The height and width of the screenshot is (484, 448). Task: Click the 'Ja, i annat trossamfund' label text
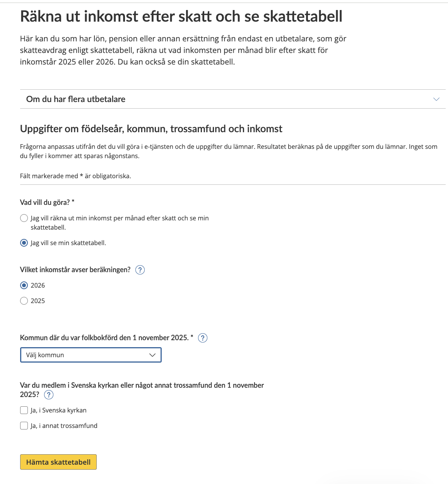pyautogui.click(x=64, y=426)
